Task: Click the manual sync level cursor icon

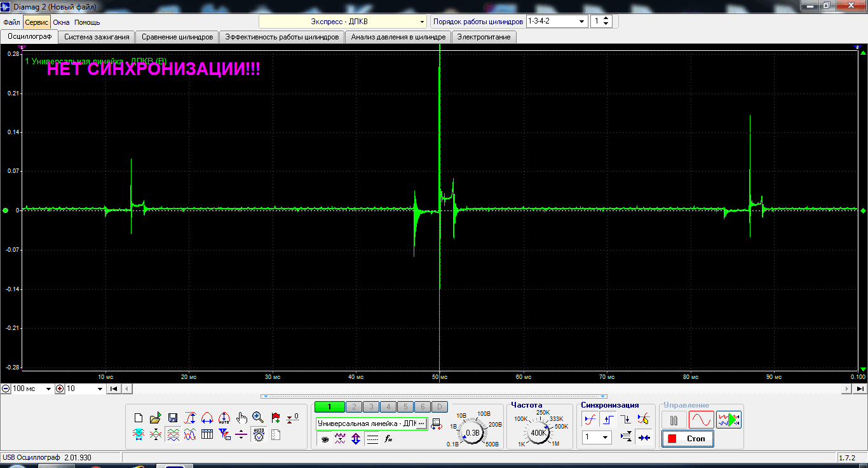Action: (644, 420)
